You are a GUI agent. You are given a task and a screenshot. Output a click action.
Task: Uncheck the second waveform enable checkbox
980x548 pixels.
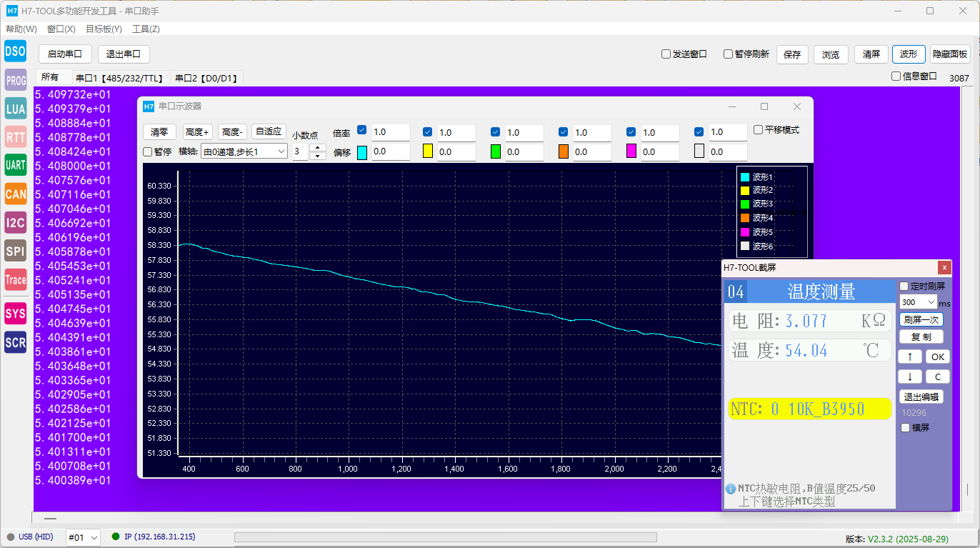428,131
